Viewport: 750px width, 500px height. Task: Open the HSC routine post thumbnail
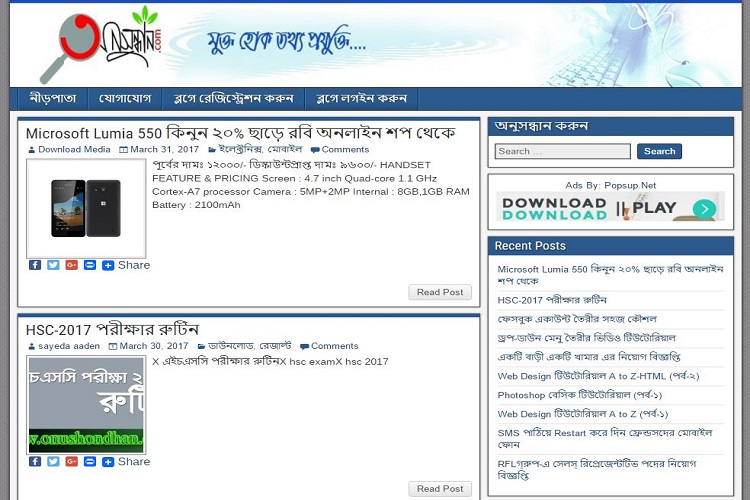click(86, 405)
